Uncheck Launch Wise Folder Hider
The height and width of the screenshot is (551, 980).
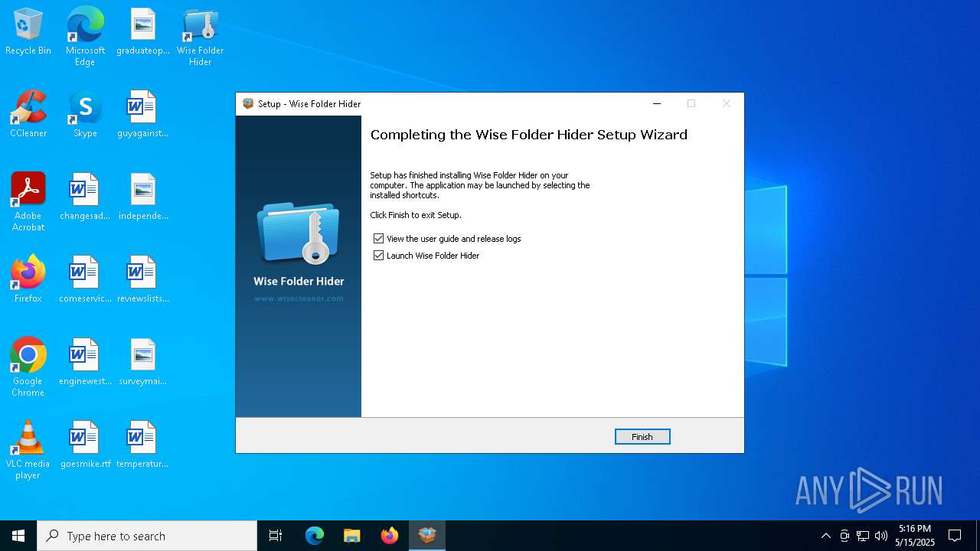[378, 256]
